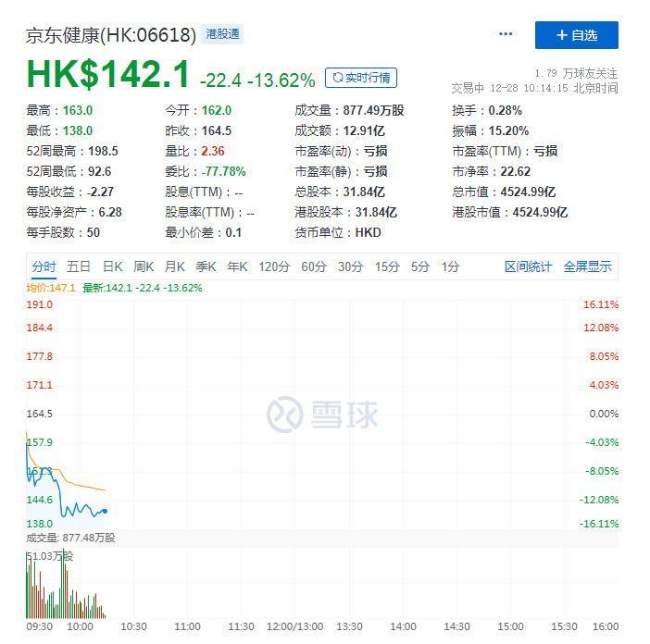Open the 区间统计 link
650x644 pixels.
pos(528,266)
